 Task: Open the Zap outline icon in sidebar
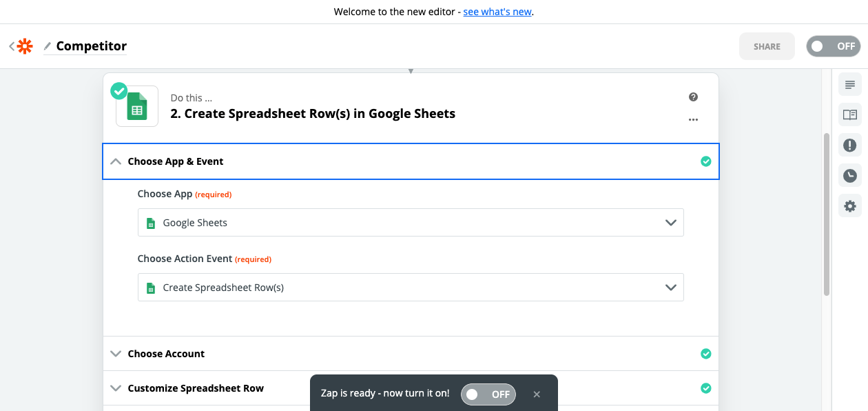pyautogui.click(x=850, y=85)
